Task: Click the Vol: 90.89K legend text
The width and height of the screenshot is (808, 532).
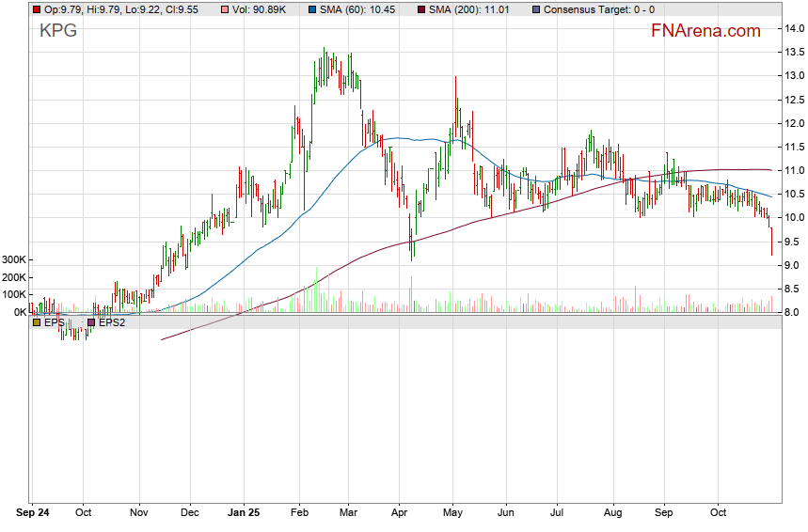Action: [x=265, y=9]
